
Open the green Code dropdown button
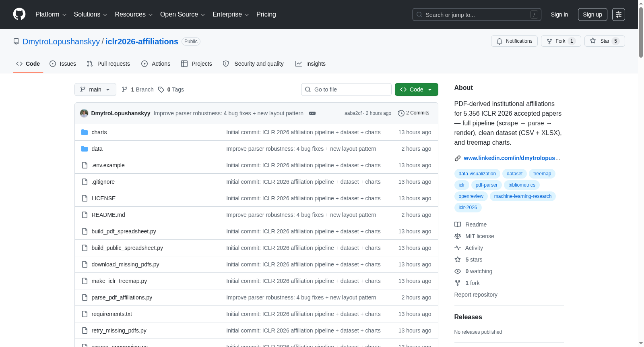coord(417,89)
